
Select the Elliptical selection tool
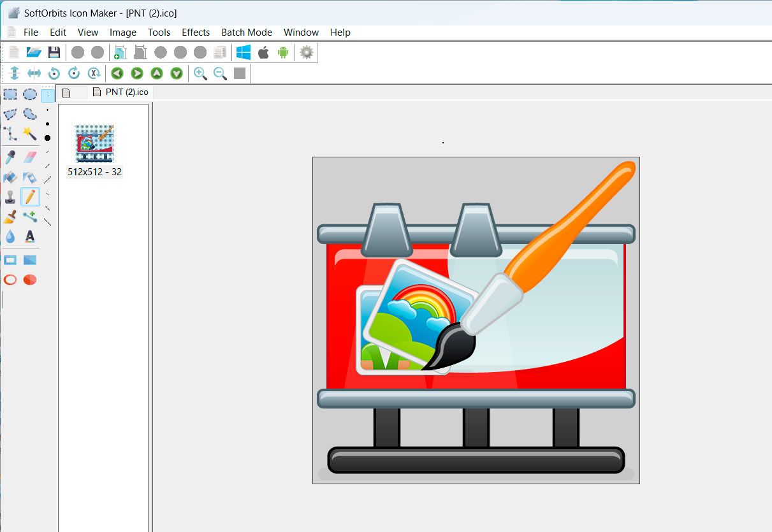click(30, 94)
